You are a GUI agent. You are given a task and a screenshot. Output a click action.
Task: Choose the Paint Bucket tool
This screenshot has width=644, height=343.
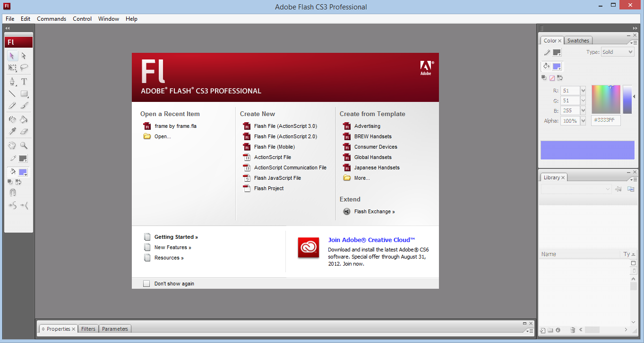pyautogui.click(x=24, y=120)
